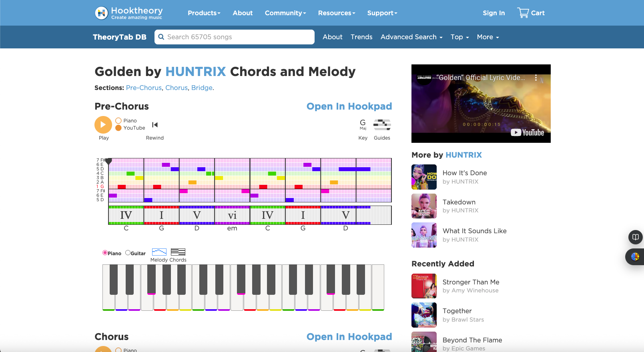This screenshot has width=644, height=352.
Task: Open the Together song thumbnail
Action: pos(424,315)
